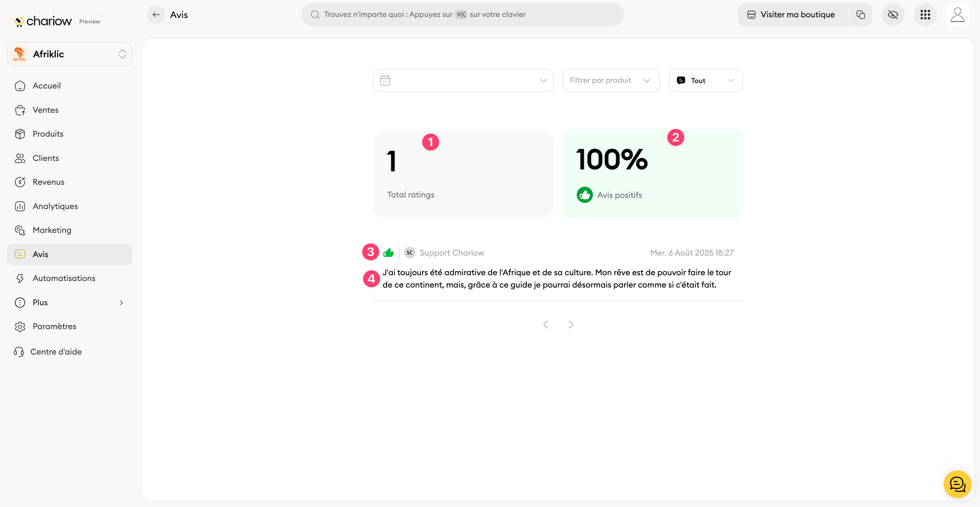Viewport: 980px width, 507px height.
Task: Go to Analytiques in the sidebar
Action: (55, 206)
